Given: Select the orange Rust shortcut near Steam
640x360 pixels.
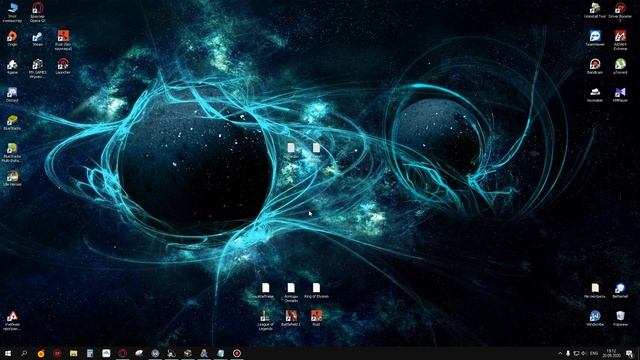Looking at the screenshot, I should 63,40.
